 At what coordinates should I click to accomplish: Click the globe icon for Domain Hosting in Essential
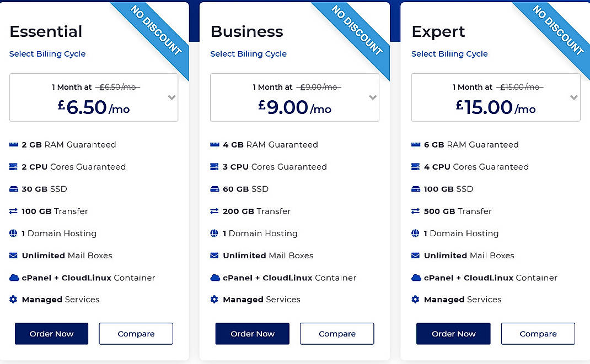tap(12, 233)
